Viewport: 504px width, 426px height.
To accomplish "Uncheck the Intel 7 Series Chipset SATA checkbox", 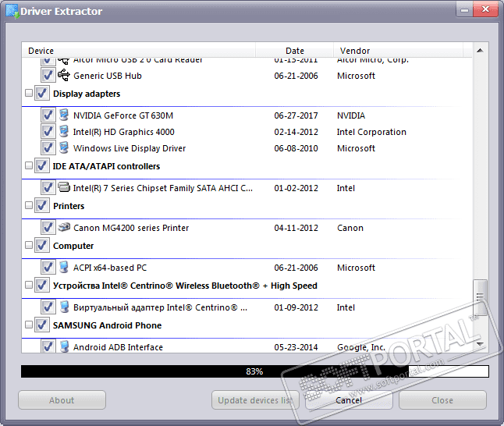I will 48,188.
